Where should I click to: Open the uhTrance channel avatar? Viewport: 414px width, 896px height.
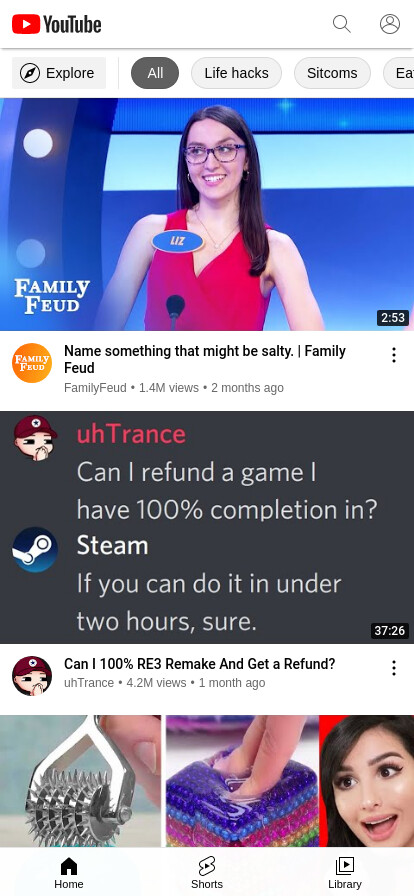click(x=32, y=675)
